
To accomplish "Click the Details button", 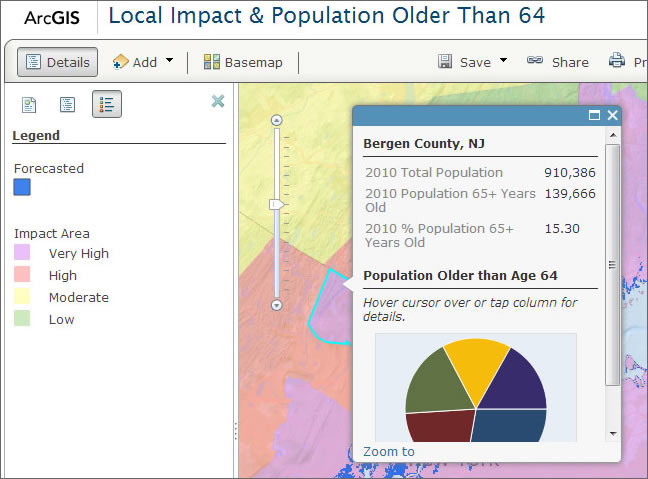I will click(x=57, y=62).
